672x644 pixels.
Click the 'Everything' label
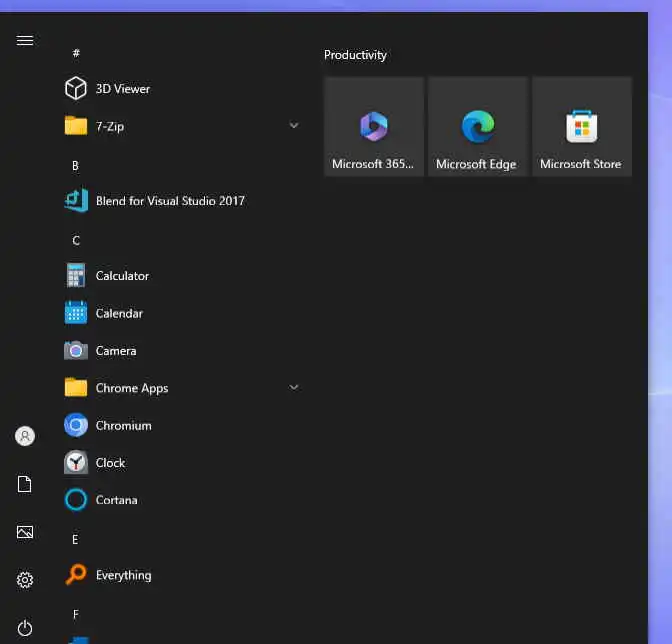[123, 575]
